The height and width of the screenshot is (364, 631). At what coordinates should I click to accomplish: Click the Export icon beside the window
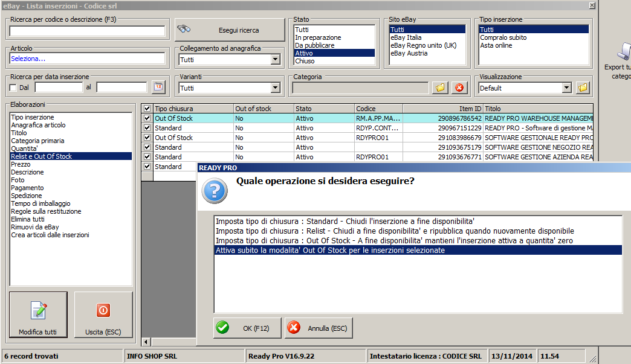click(624, 52)
